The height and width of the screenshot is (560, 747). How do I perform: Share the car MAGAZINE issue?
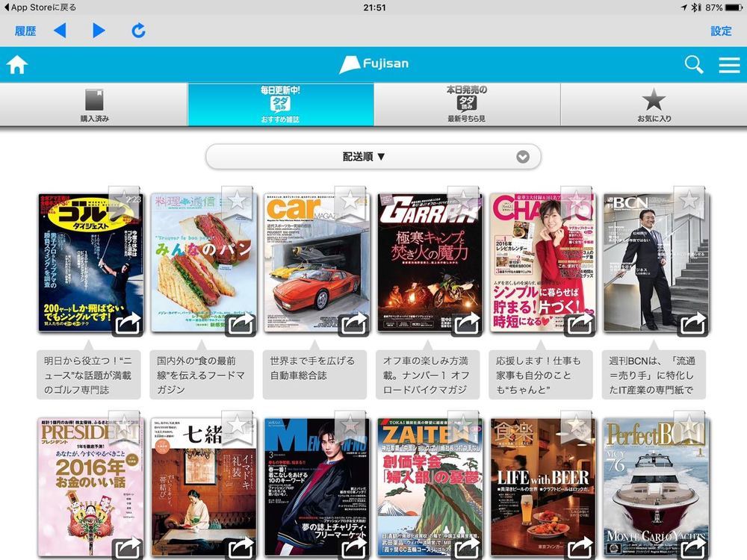354,324
